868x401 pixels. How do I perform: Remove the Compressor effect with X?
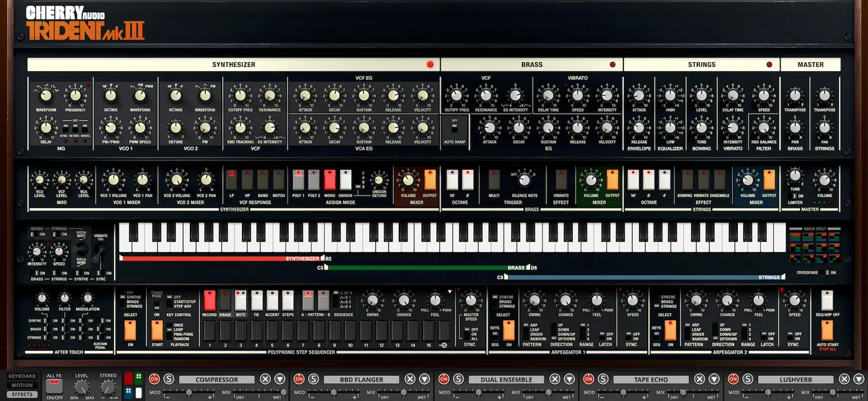(265, 379)
